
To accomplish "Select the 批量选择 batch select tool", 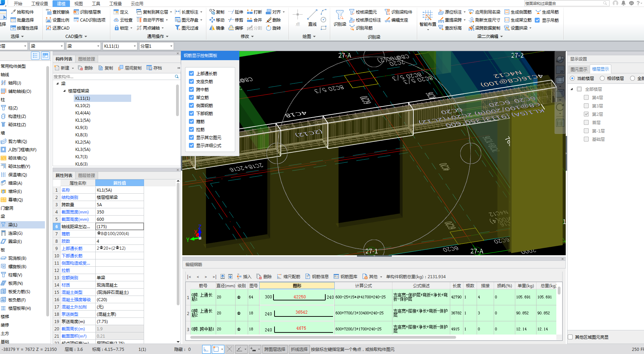I will pyautogui.click(x=22, y=20).
